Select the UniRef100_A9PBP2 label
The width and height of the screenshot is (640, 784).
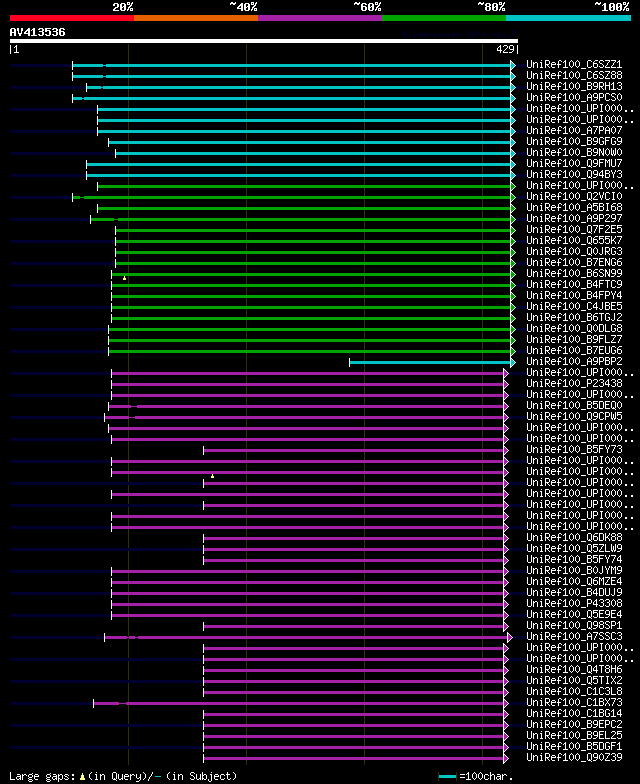[x=574, y=362]
